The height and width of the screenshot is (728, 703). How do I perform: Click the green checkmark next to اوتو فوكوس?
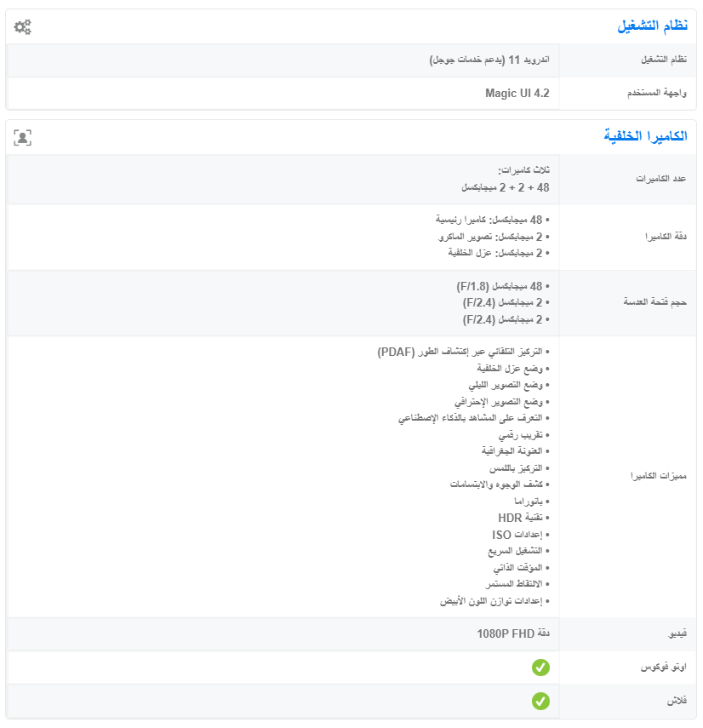[x=540, y=668]
